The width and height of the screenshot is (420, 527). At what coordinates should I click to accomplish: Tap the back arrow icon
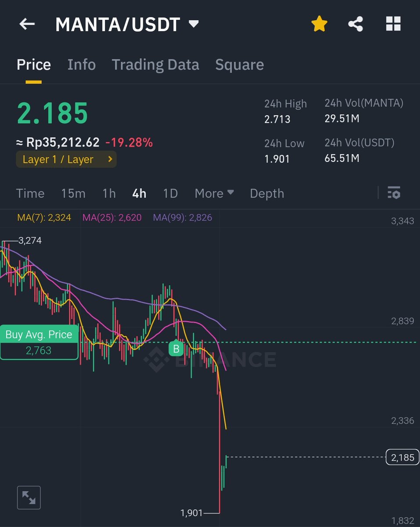coord(27,24)
